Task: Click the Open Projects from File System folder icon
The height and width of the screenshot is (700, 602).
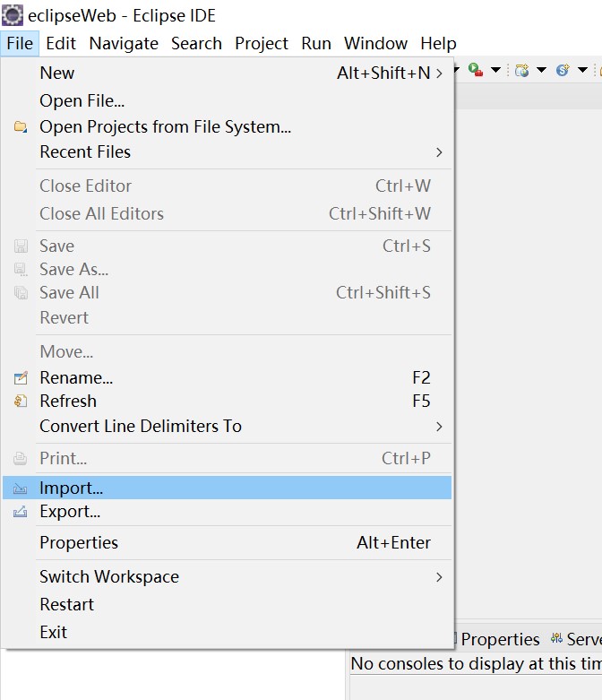Action: click(x=20, y=126)
